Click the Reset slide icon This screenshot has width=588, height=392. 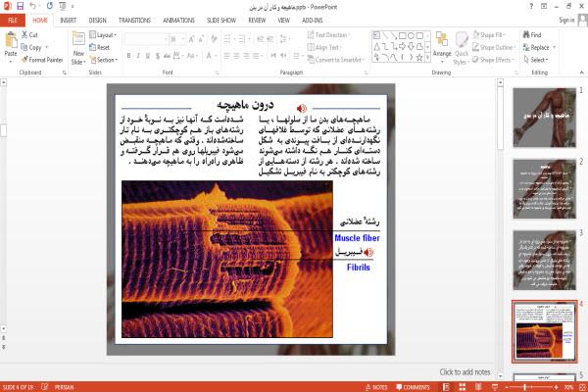coord(93,47)
